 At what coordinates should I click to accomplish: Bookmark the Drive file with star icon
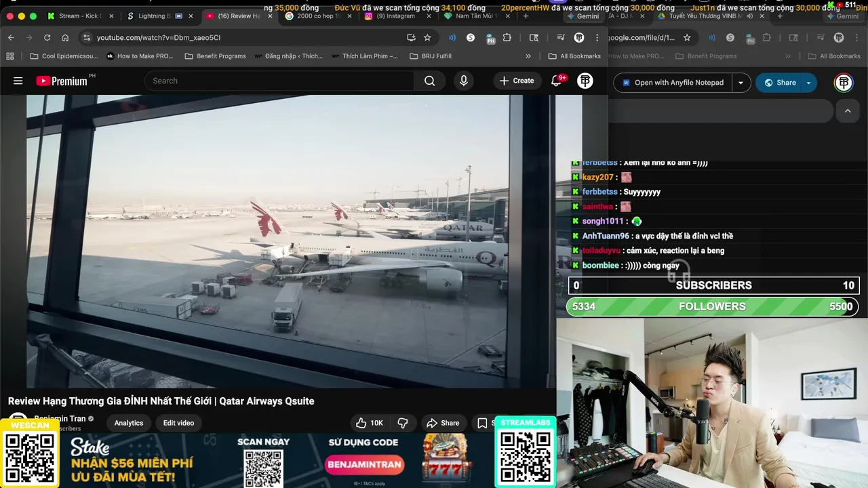[x=687, y=38]
